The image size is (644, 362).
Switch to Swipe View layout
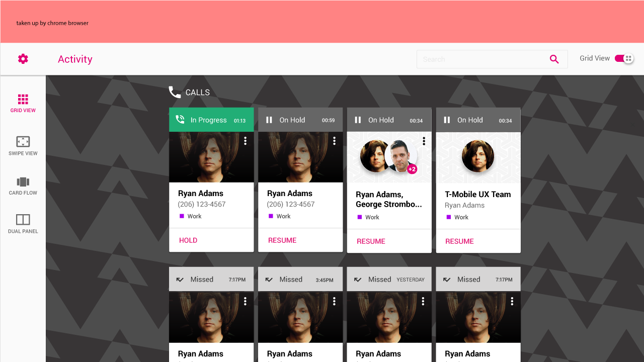pos(23,146)
